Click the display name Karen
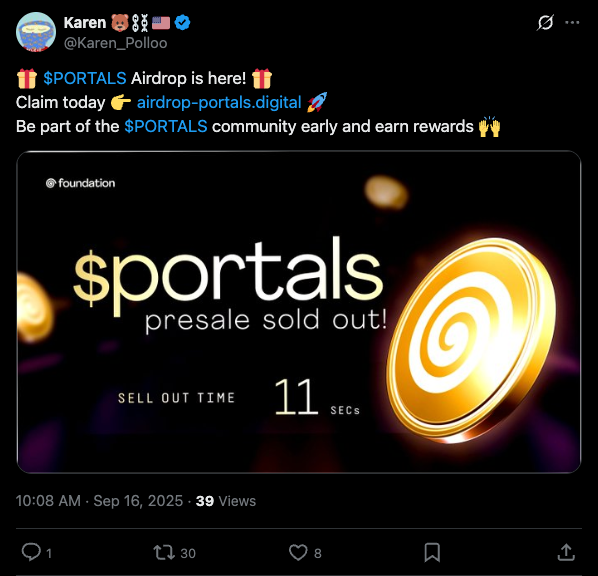Screen dimensions: 598x576 (85, 23)
